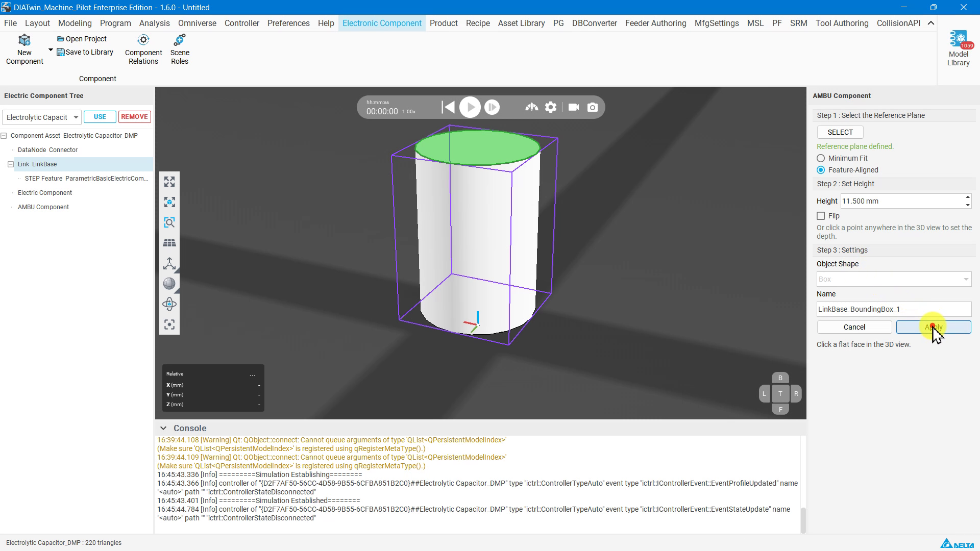Switch to Left view on view cube
980x551 pixels.
click(764, 394)
